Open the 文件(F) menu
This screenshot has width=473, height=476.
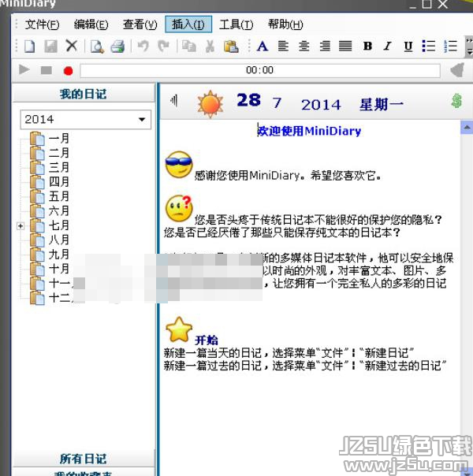pos(42,24)
